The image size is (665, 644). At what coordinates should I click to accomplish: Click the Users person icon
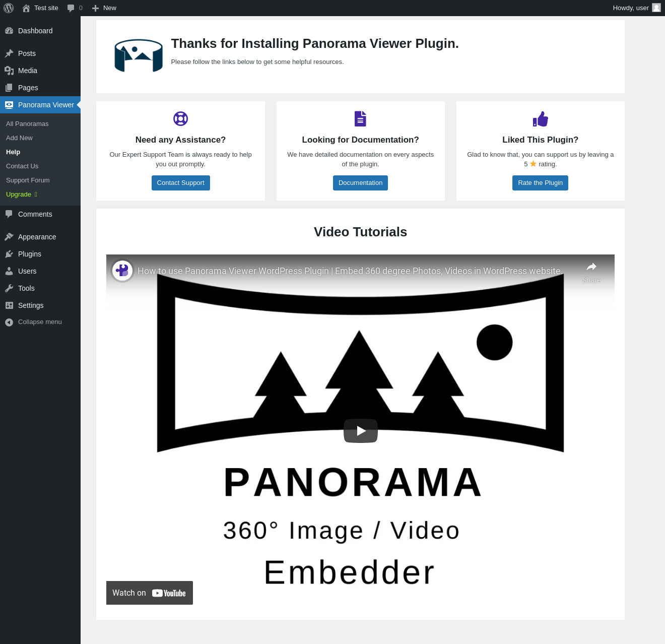(x=9, y=271)
